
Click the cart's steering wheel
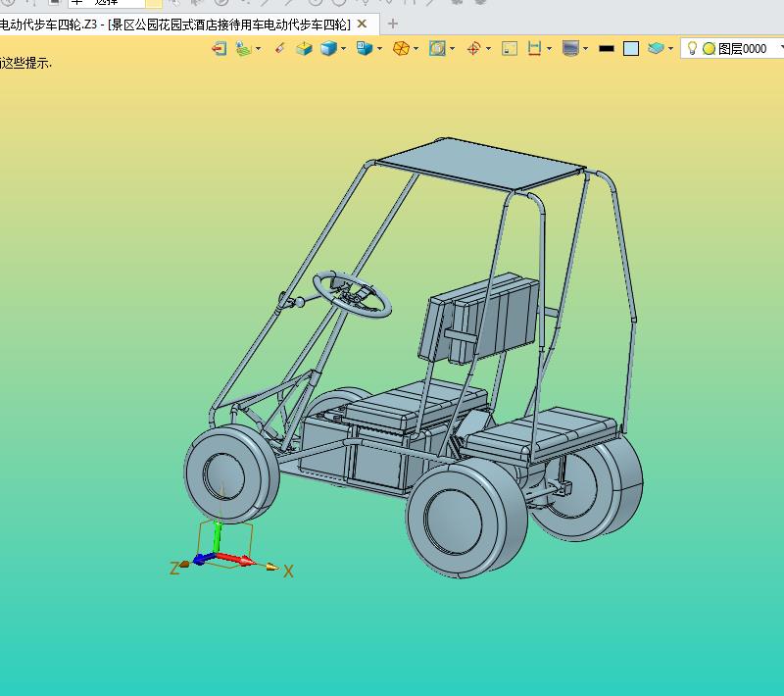tap(353, 294)
